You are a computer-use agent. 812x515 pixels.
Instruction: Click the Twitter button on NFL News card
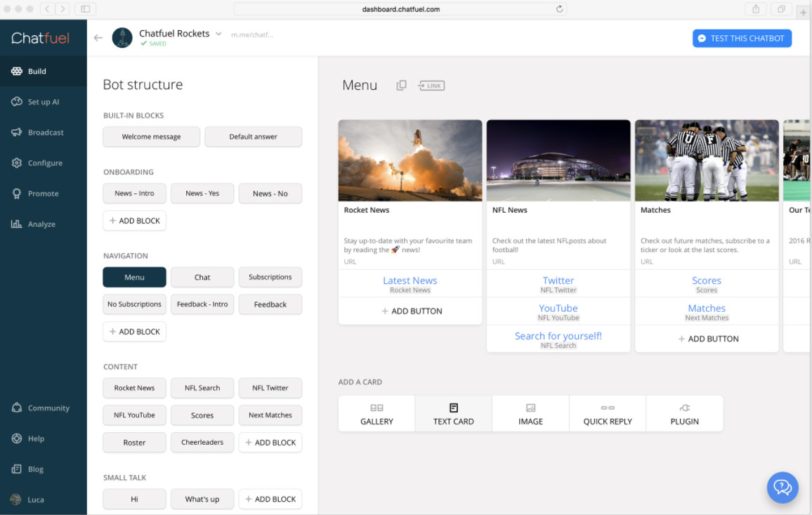pos(558,283)
